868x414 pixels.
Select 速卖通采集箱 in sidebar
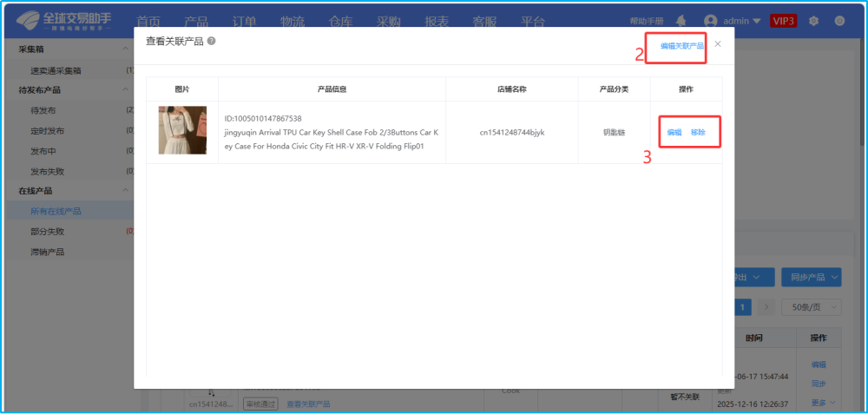56,70
